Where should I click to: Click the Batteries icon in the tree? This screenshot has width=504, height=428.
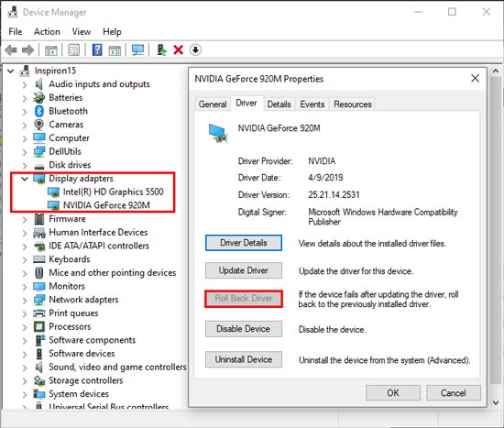[x=38, y=98]
